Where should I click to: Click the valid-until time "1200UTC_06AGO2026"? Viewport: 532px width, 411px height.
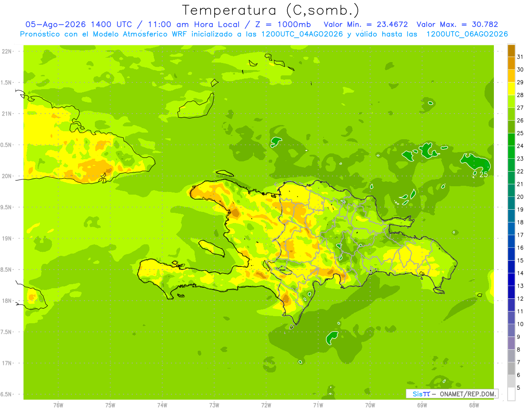pyautogui.click(x=466, y=34)
